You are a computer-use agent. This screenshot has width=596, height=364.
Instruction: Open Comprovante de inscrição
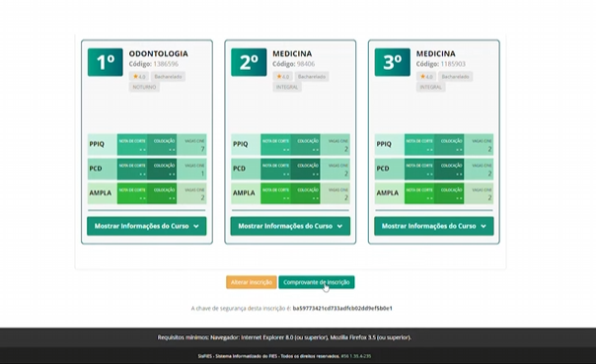coord(316,282)
